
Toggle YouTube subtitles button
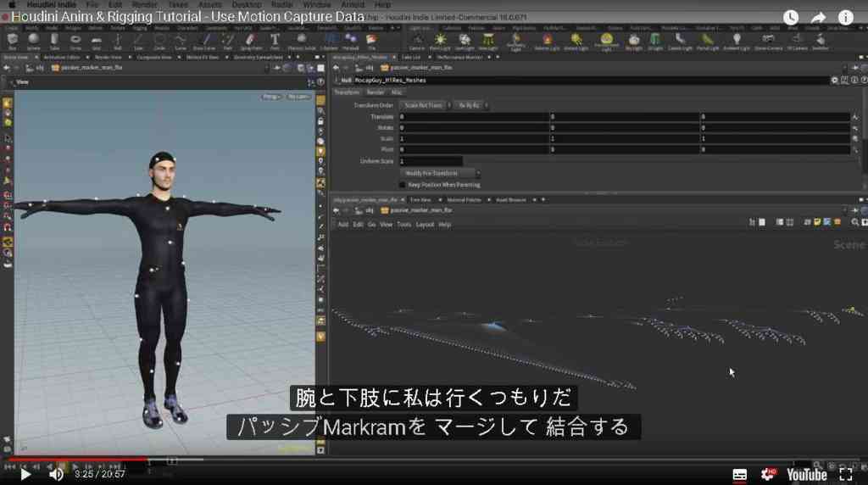tap(739, 475)
